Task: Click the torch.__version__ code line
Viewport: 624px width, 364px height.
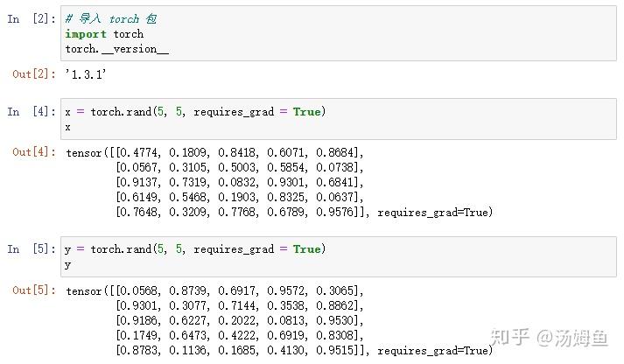Action: (x=116, y=49)
